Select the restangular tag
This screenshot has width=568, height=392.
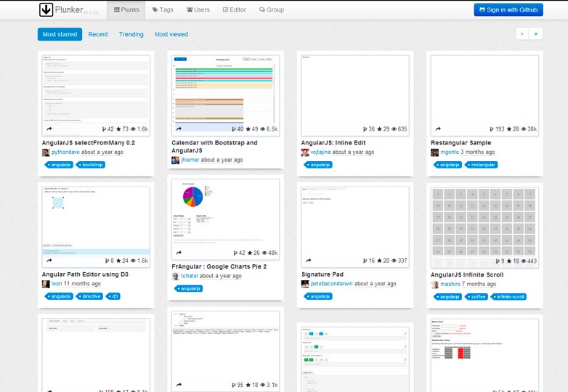coord(481,165)
